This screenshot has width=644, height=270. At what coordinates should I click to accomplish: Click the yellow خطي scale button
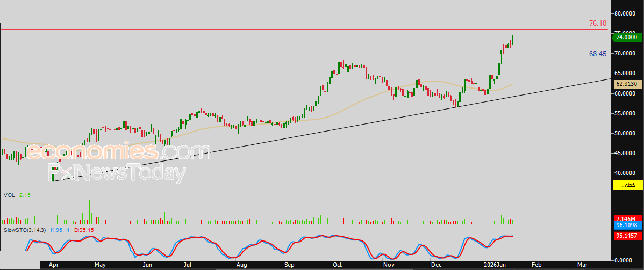click(x=628, y=185)
